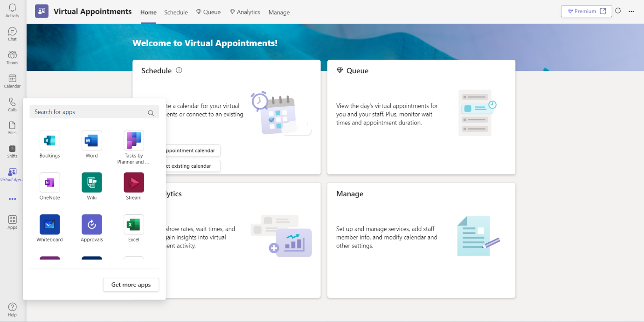Viewport: 644px width, 322px height.
Task: Switch to the Schedule tab
Action: coord(176,12)
